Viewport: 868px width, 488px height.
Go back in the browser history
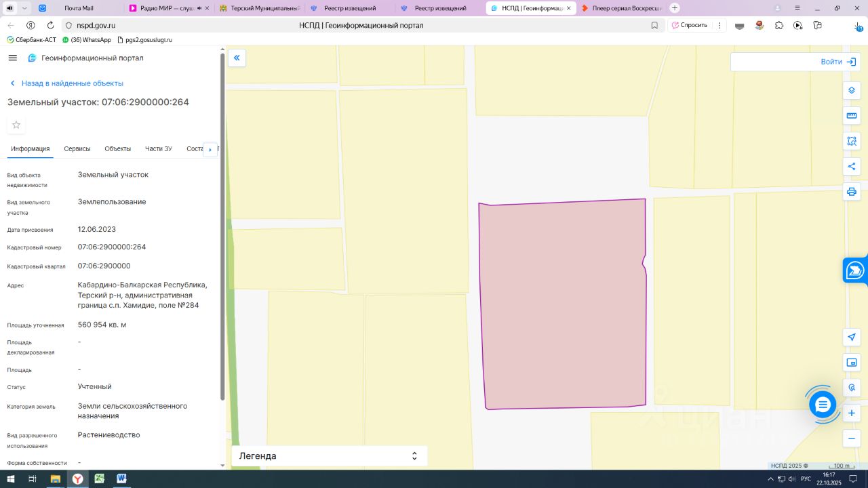point(11,25)
